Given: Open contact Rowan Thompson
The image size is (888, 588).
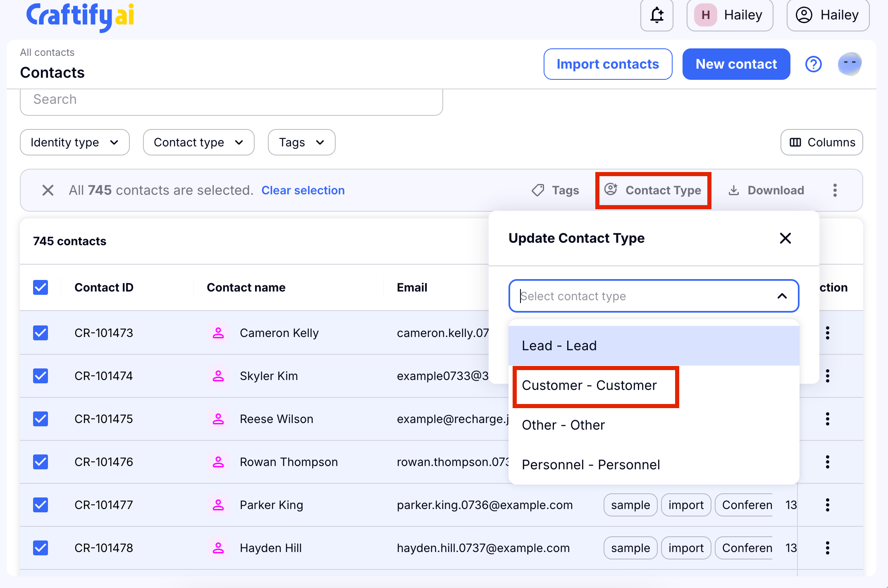Looking at the screenshot, I should [289, 462].
